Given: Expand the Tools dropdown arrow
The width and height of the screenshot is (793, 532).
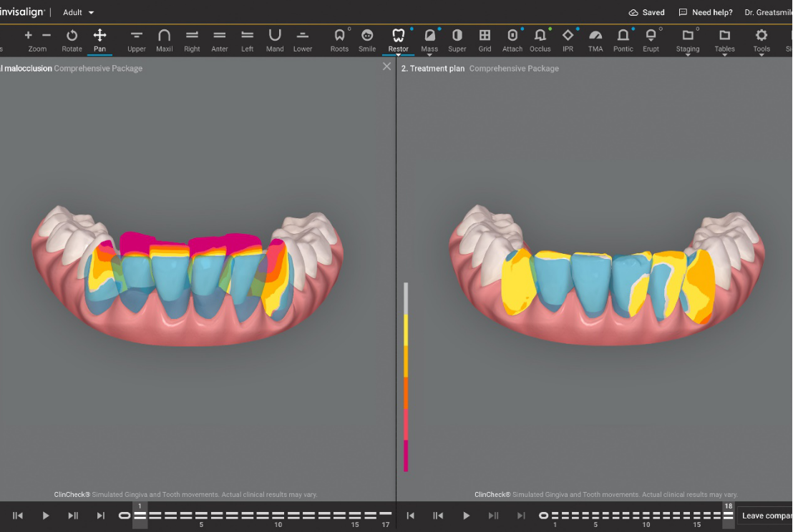Looking at the screenshot, I should pos(762,54).
